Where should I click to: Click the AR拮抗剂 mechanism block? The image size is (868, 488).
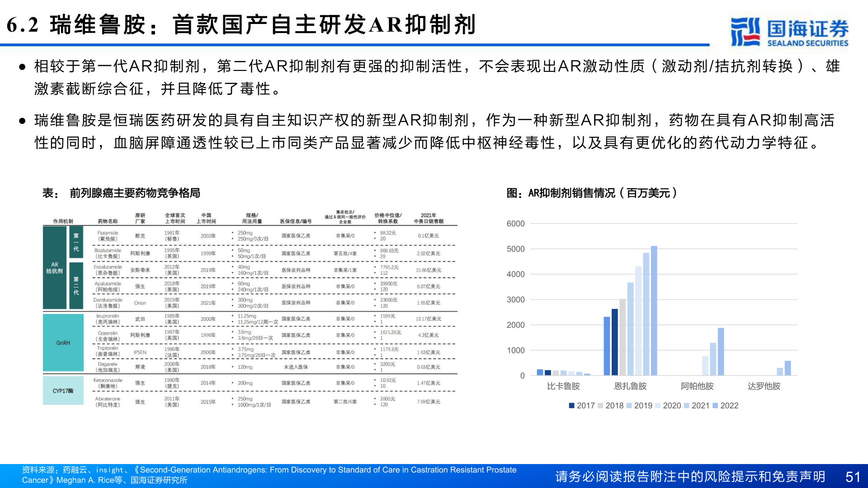point(55,268)
